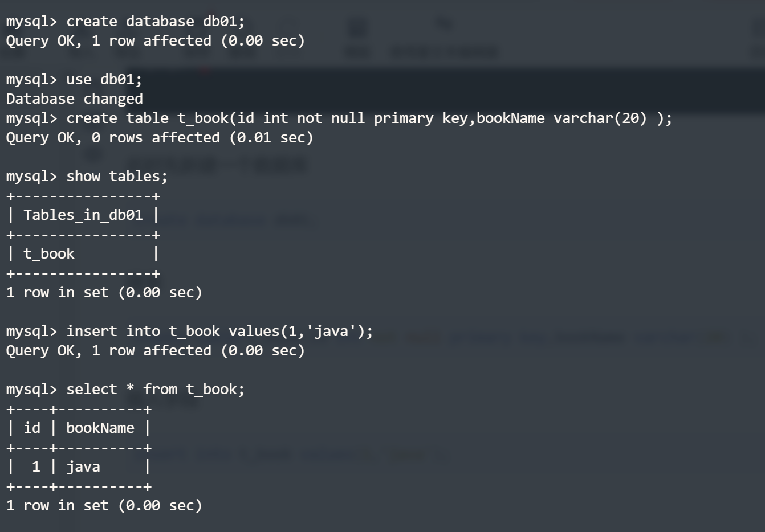Click the 'insert into t_book' command text
This screenshot has height=532, width=765.
(143, 332)
